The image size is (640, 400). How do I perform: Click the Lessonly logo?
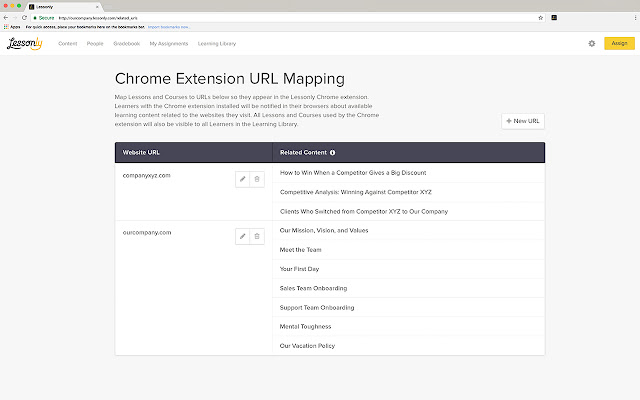23,43
